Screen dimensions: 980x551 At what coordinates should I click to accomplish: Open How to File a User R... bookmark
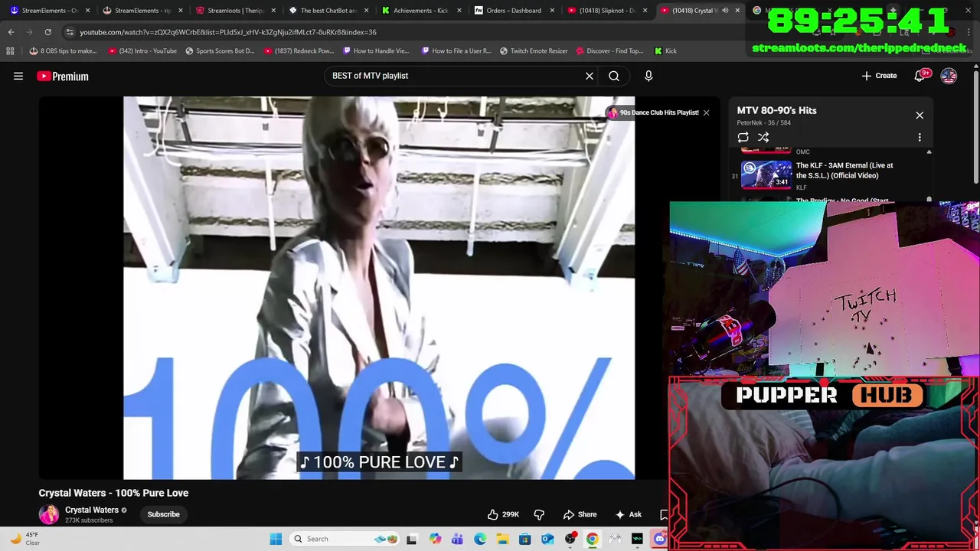[x=455, y=51]
